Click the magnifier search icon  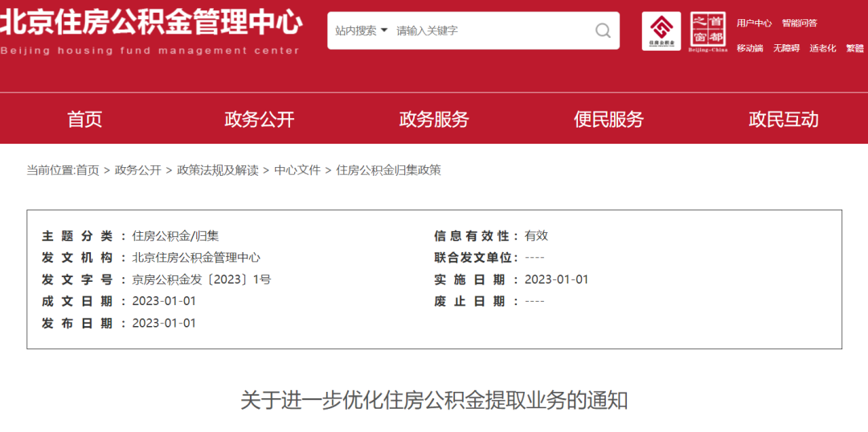click(x=603, y=31)
